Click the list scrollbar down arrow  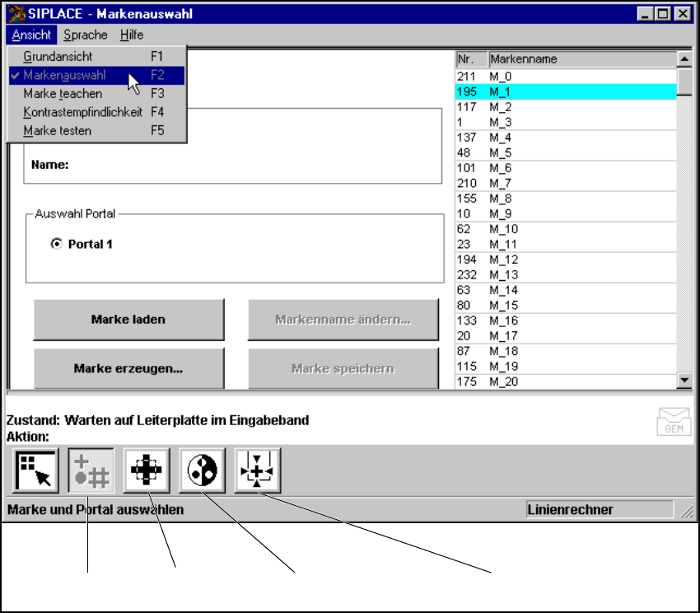point(684,381)
